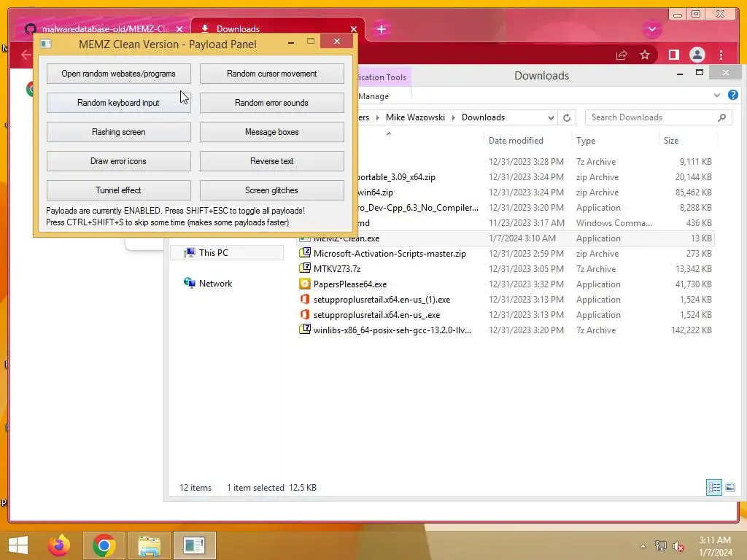747x560 pixels.
Task: Click Office icon of setupproplusretail.x64.en-us_.exe
Action: [304, 314]
